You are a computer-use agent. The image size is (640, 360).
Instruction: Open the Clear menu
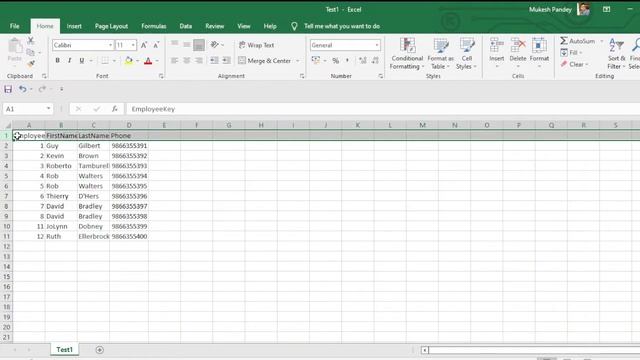(574, 64)
